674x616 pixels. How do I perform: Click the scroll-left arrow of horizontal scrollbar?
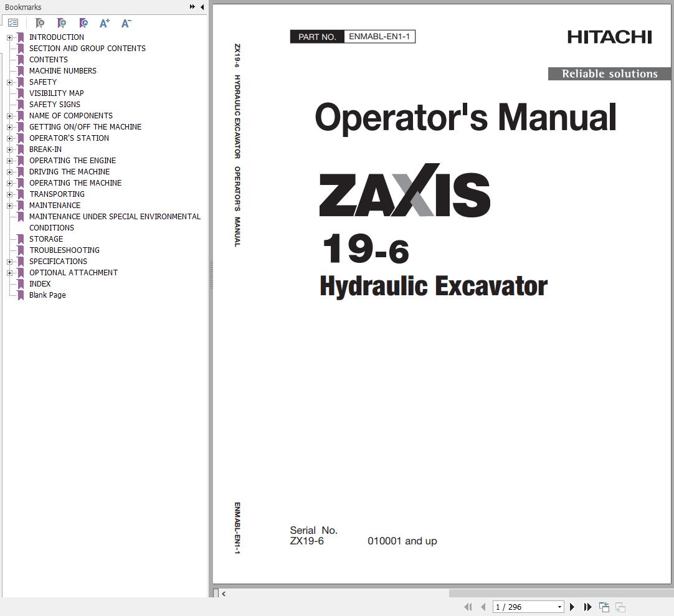[x=224, y=594]
